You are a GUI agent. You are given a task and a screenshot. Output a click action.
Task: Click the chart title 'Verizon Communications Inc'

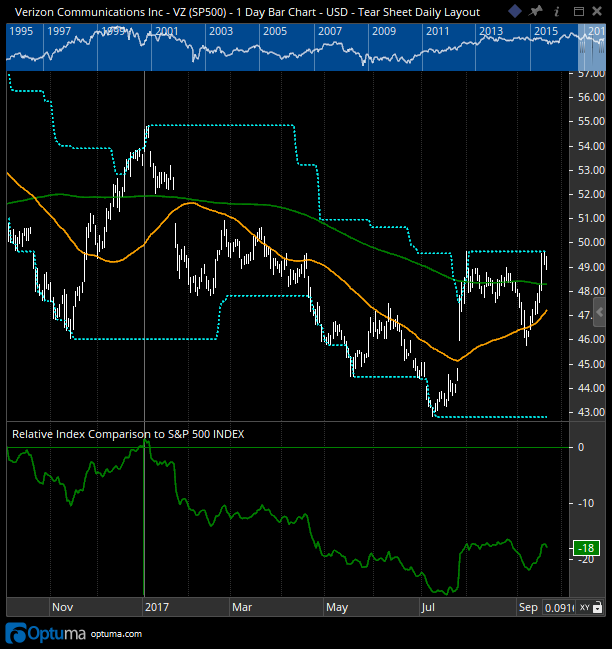89,12
